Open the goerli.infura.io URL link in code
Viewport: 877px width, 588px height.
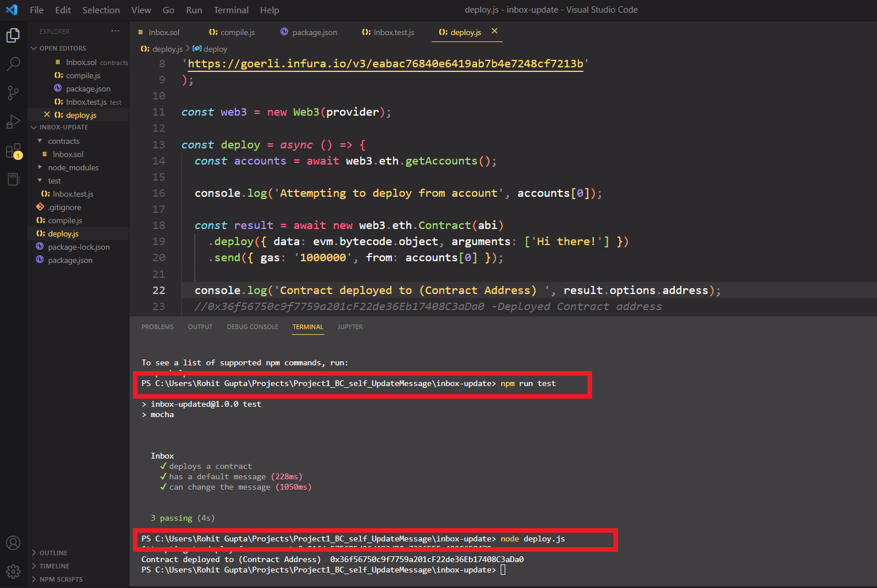(386, 63)
